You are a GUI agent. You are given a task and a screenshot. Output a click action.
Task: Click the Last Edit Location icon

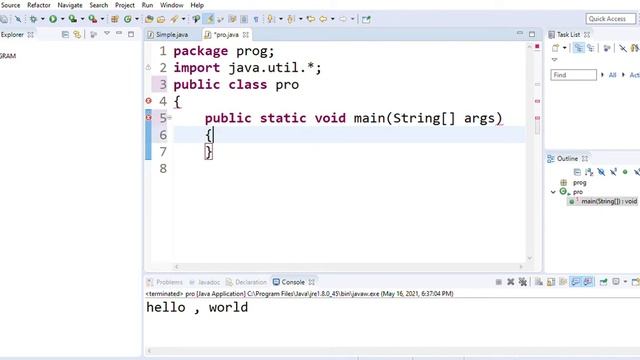coord(311,19)
